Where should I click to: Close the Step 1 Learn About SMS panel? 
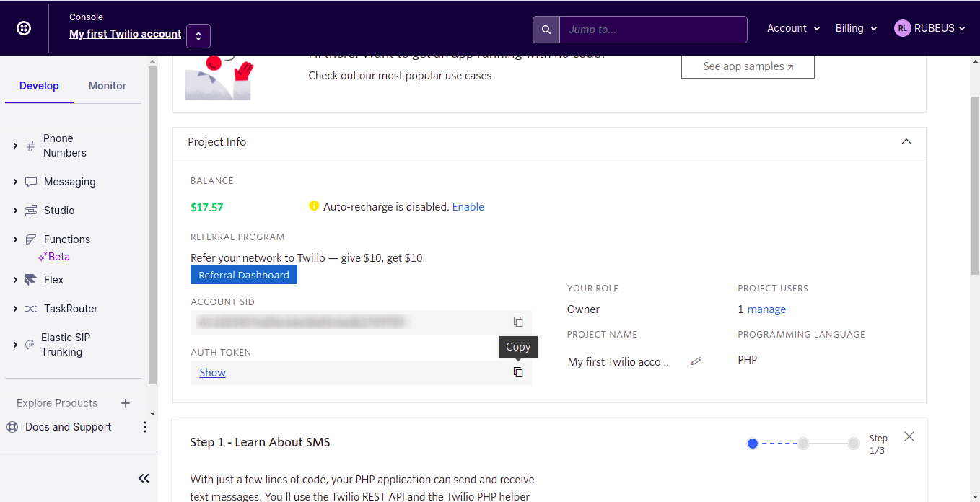click(909, 436)
